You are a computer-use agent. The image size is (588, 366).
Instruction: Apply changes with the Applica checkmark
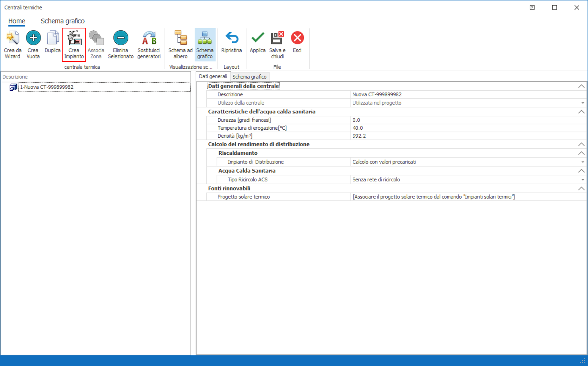(x=258, y=42)
